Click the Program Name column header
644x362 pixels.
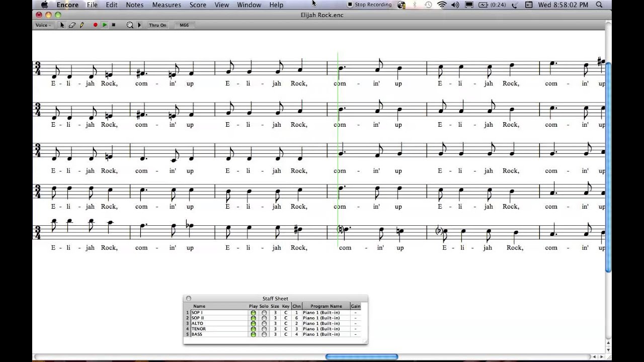[326, 306]
